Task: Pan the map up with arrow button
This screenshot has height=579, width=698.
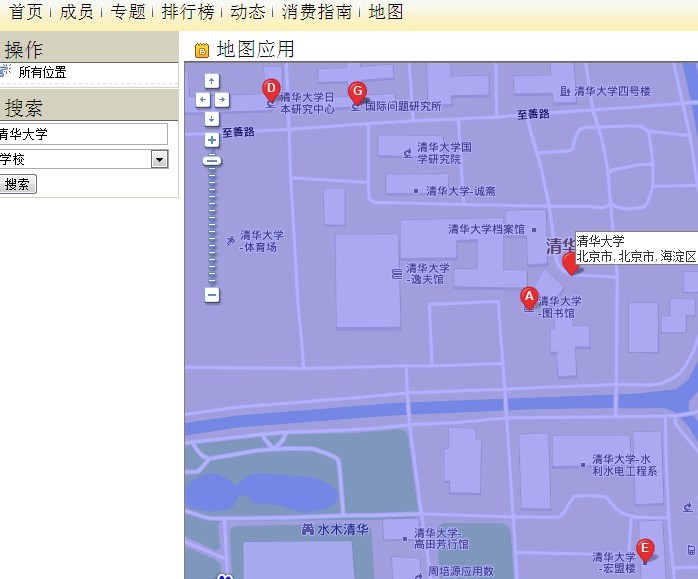Action: pyautogui.click(x=212, y=81)
